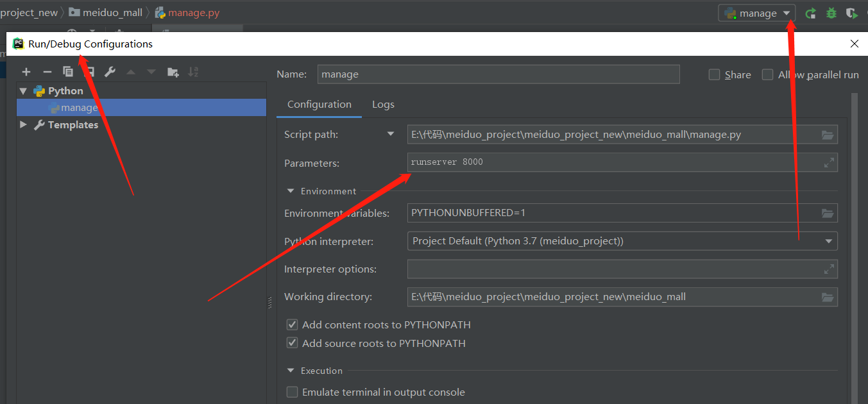Switch to the Configuration tab

[x=319, y=105]
